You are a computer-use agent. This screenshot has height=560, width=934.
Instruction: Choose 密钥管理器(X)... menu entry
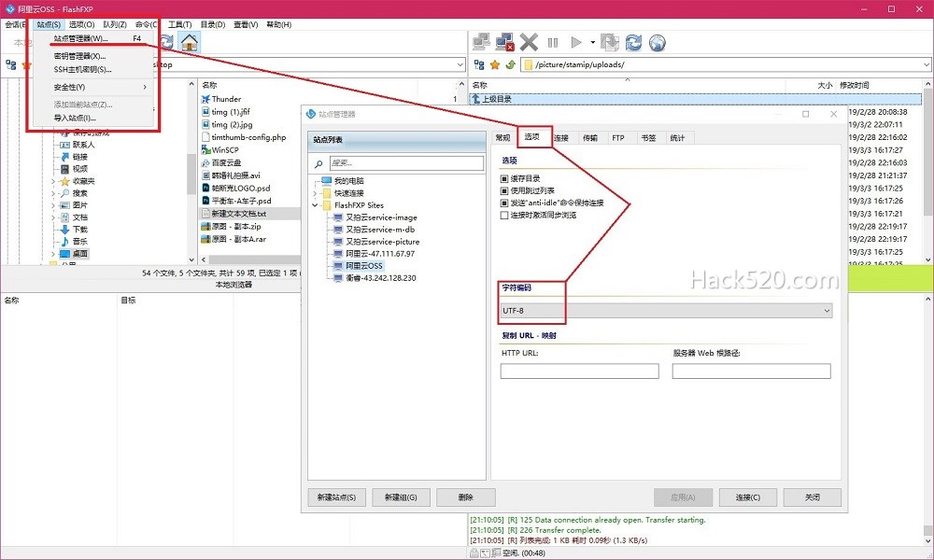(92, 56)
